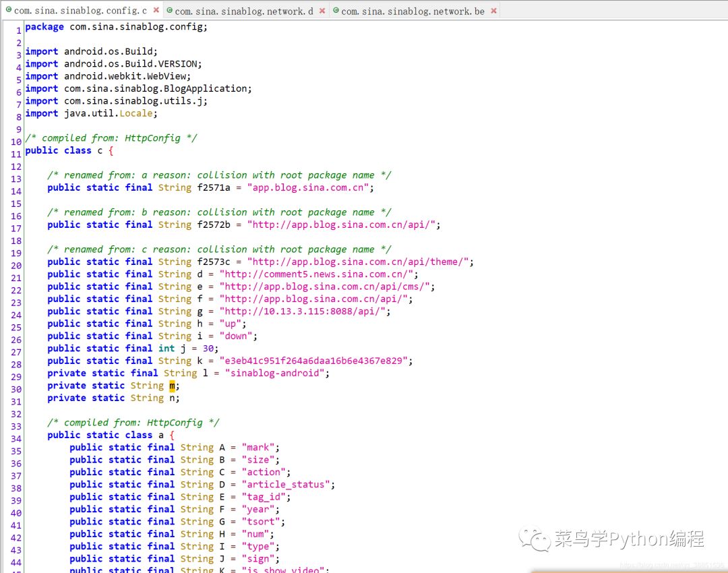
Task: Click the highlighted variable m
Action: tap(172, 386)
